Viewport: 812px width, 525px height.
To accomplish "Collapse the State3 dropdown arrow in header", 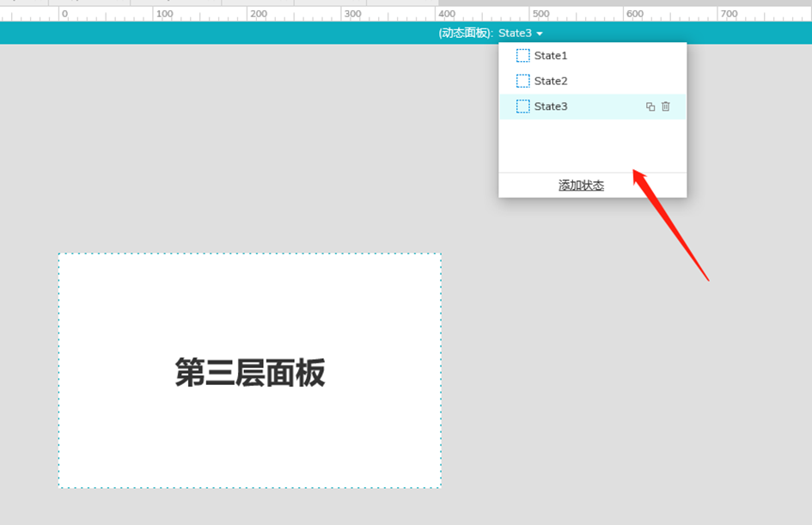I will (540, 34).
